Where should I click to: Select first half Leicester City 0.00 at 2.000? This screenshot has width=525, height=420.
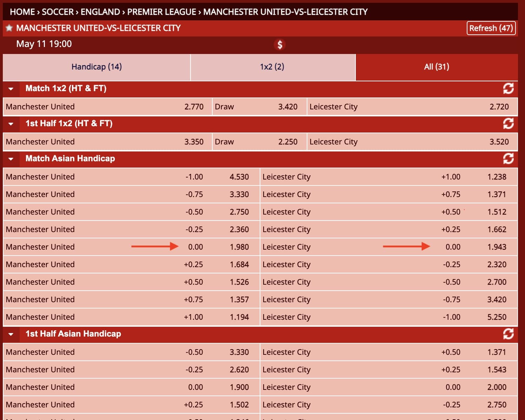[389, 387]
